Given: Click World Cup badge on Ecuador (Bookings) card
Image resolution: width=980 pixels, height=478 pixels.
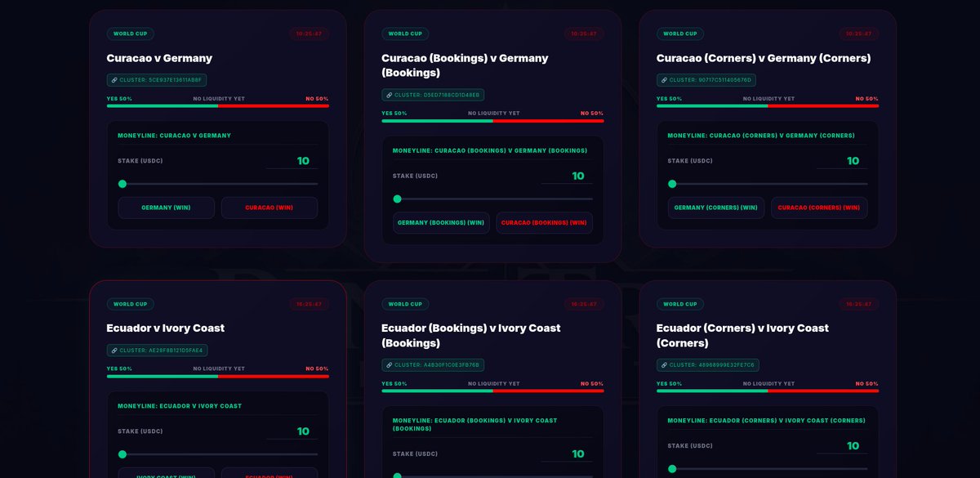Looking at the screenshot, I should [x=405, y=304].
